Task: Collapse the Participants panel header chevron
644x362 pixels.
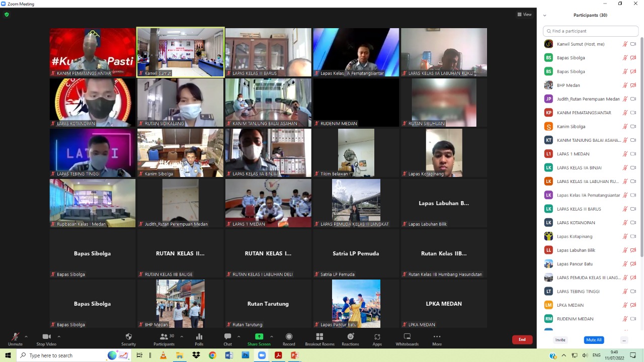Action: pos(544,16)
